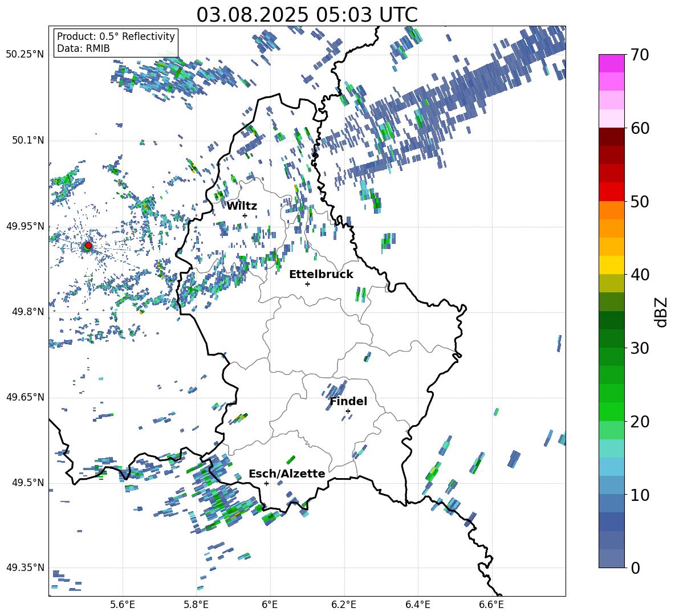The height and width of the screenshot is (616, 675).
Task: Click the 49.8°N latitude label
Action: click(28, 312)
